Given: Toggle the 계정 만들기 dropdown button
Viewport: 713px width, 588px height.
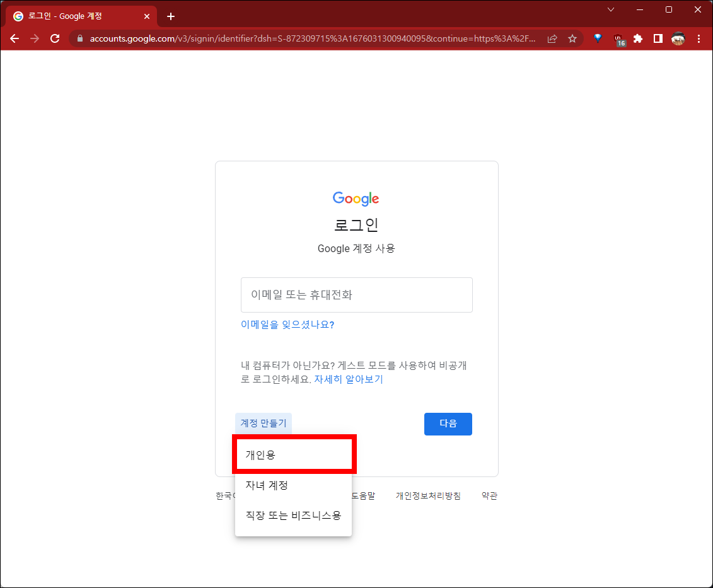Looking at the screenshot, I should click(264, 424).
